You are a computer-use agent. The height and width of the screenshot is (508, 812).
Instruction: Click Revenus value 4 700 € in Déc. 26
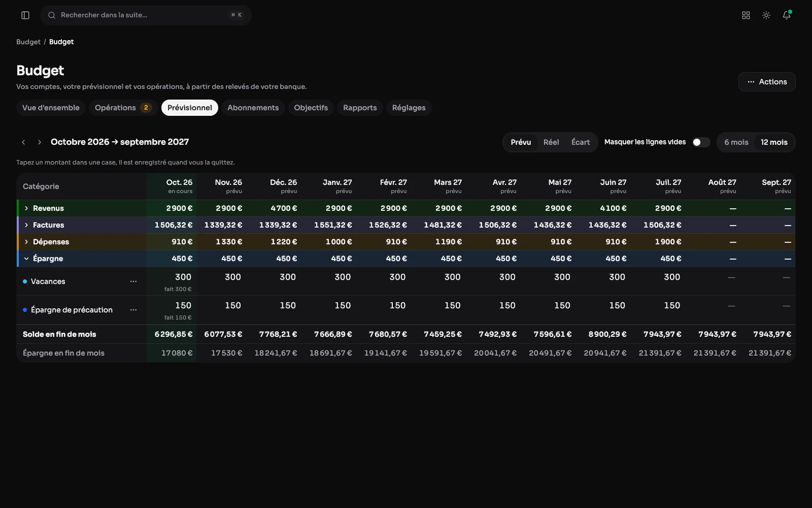pyautogui.click(x=284, y=208)
